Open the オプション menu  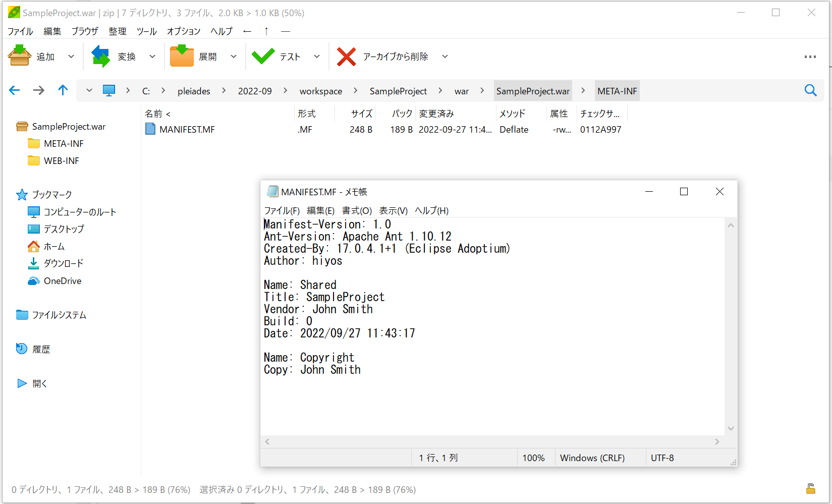[x=184, y=31]
